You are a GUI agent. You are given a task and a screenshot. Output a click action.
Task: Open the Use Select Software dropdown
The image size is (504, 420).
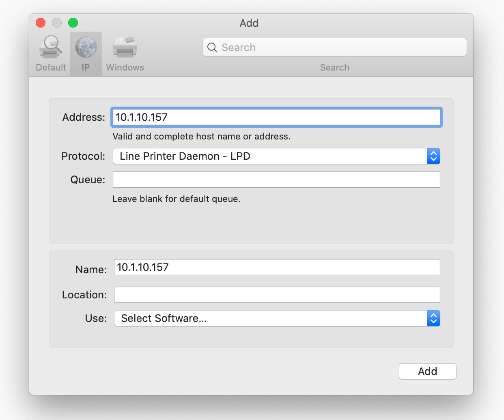[277, 318]
